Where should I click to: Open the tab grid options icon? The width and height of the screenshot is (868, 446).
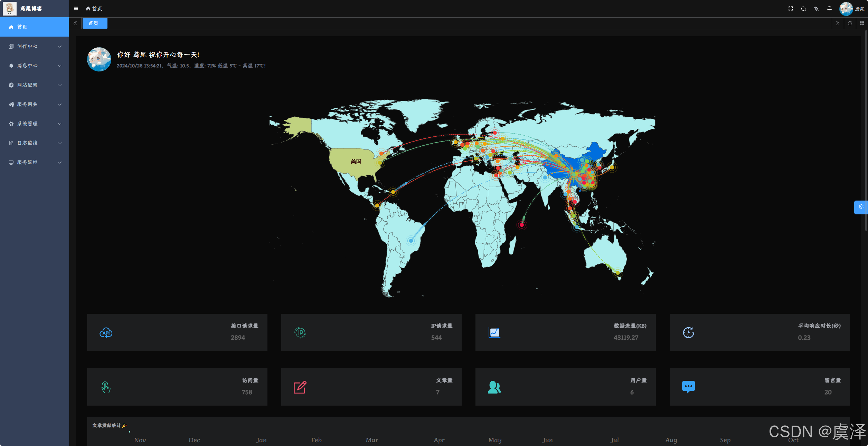tap(862, 23)
